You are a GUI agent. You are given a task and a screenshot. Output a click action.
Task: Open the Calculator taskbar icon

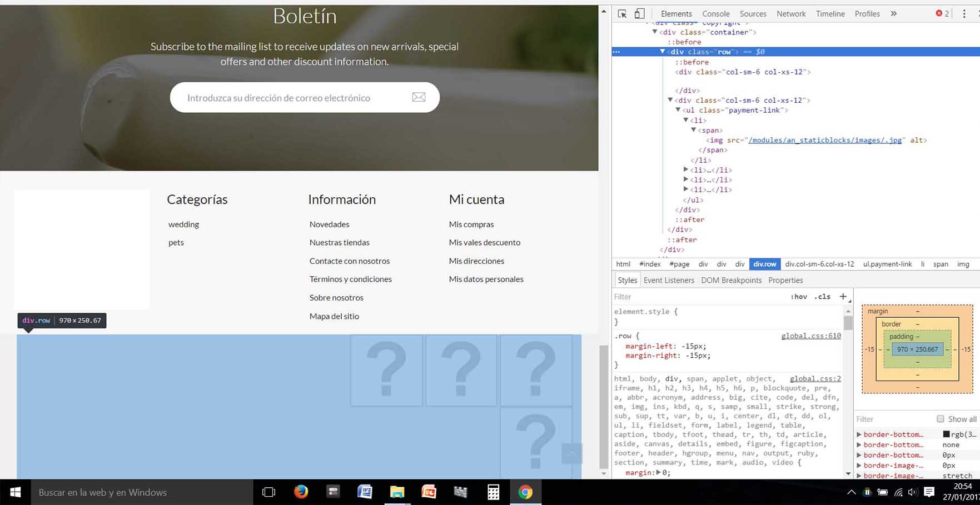(x=493, y=492)
